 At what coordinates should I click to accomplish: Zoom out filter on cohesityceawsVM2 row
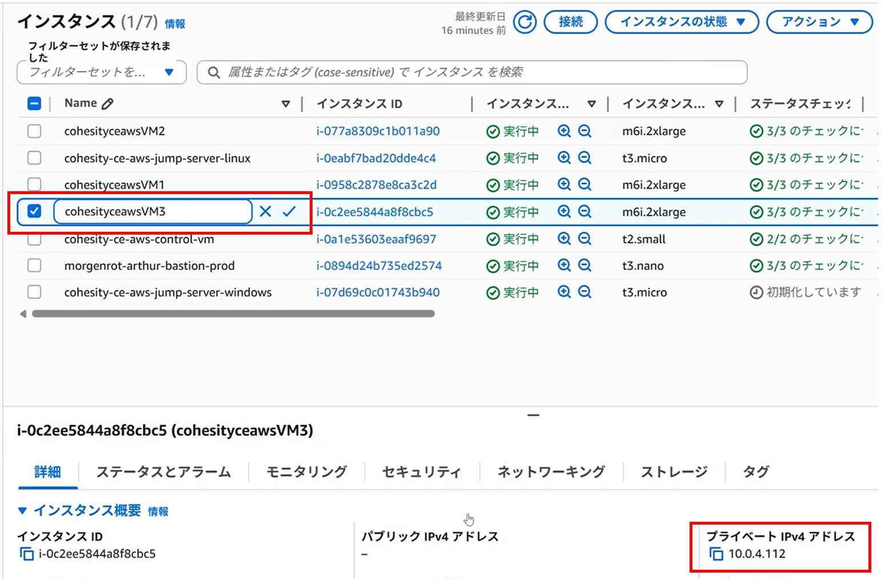pos(584,131)
